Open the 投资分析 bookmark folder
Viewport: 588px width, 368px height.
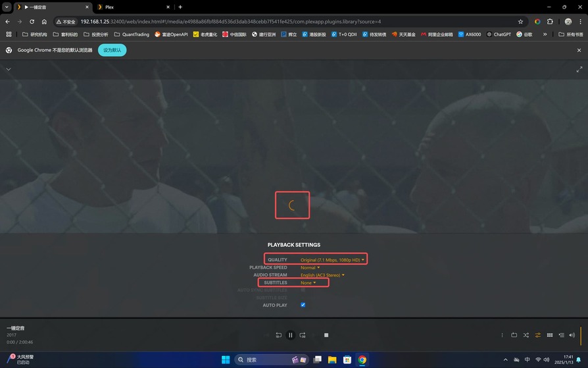(95, 34)
